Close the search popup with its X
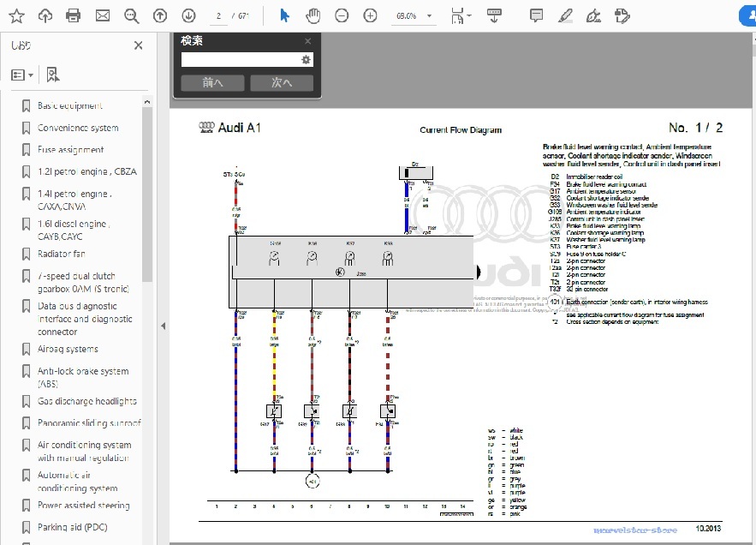 [307, 41]
